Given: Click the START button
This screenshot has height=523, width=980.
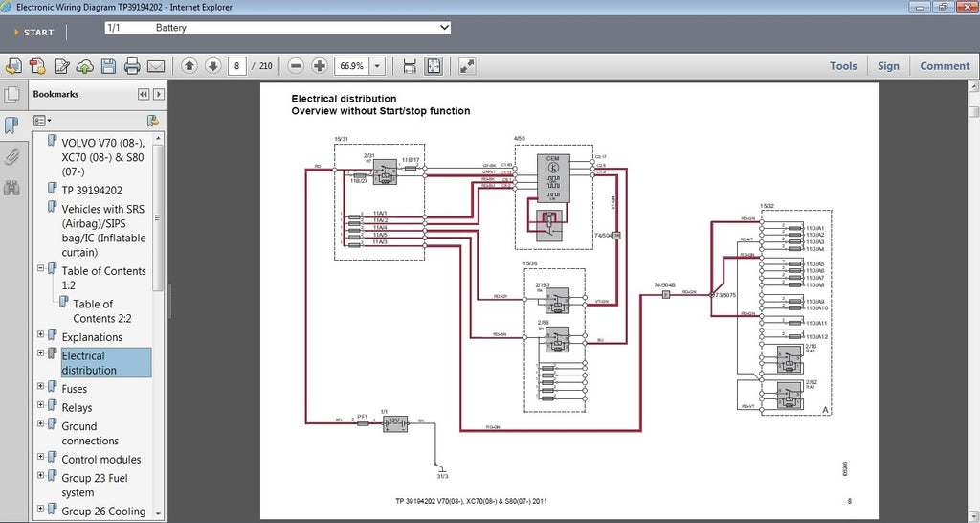Looking at the screenshot, I should click(34, 32).
